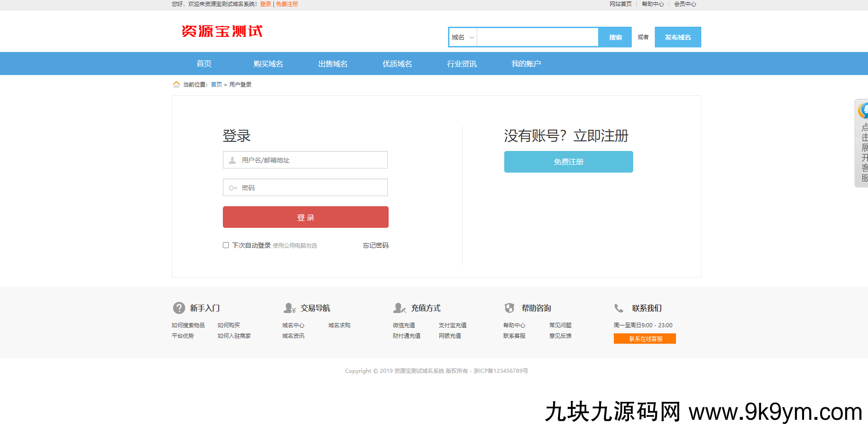
Task: Switch to the 购买域名 navigation tab
Action: coord(268,64)
